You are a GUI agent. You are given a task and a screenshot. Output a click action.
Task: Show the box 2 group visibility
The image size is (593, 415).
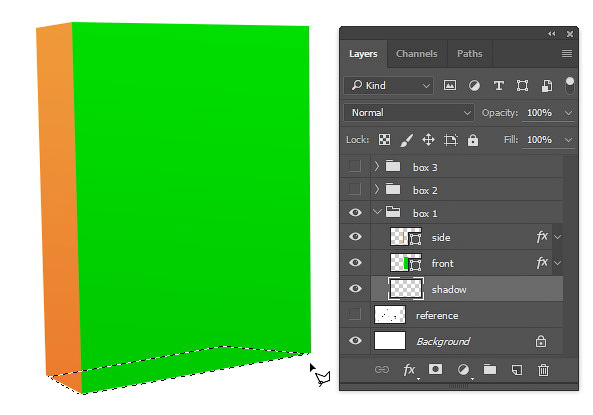[x=355, y=189]
